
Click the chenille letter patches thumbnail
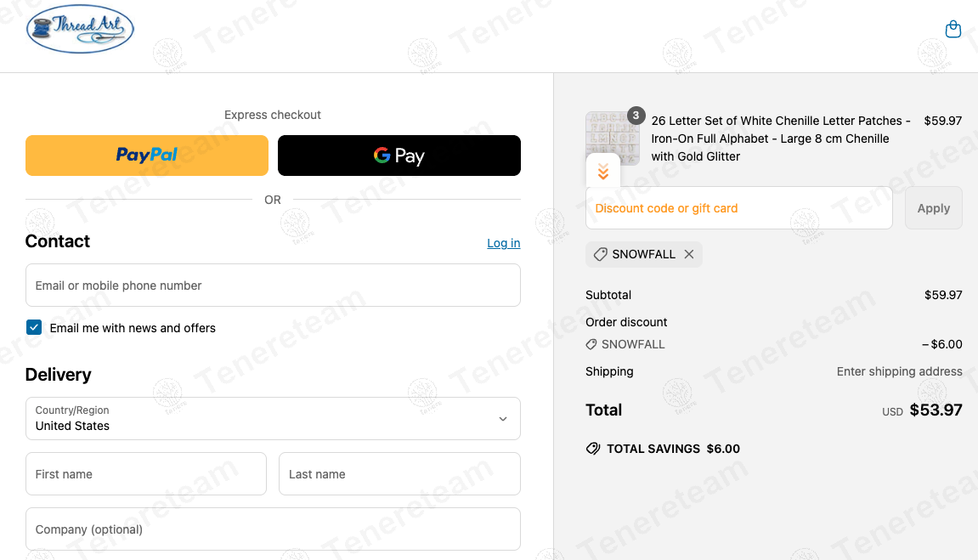click(612, 136)
